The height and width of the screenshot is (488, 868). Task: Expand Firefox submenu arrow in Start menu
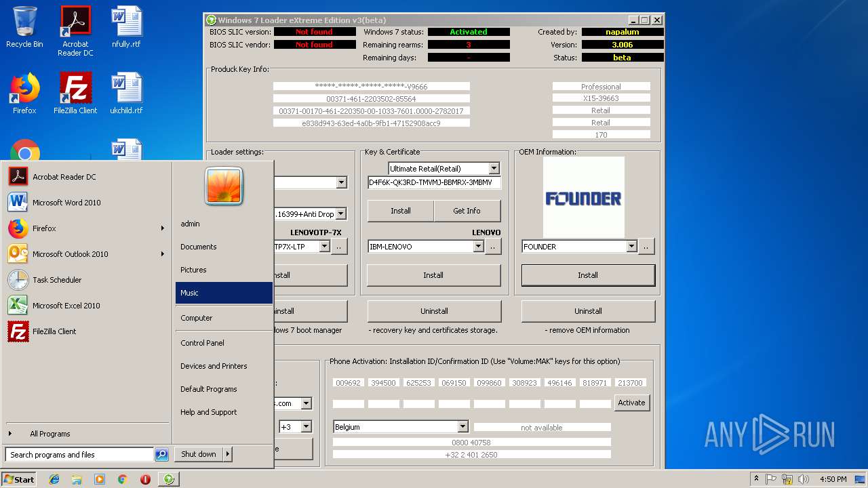pyautogui.click(x=162, y=228)
